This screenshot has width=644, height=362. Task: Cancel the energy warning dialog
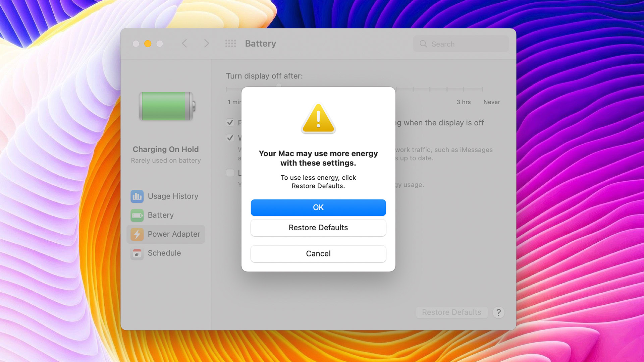click(x=318, y=254)
